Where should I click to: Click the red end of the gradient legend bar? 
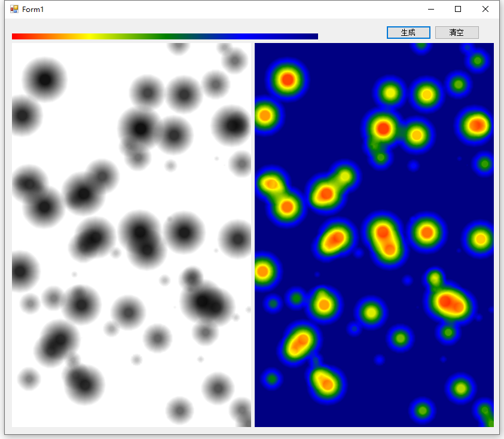click(18, 36)
